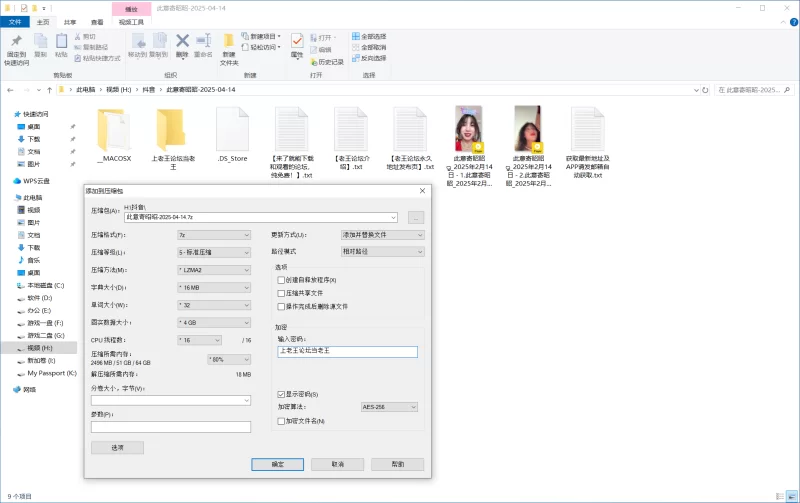Click into the Parameters (参数) input field
Viewport: 800px width, 503px height.
(x=171, y=427)
